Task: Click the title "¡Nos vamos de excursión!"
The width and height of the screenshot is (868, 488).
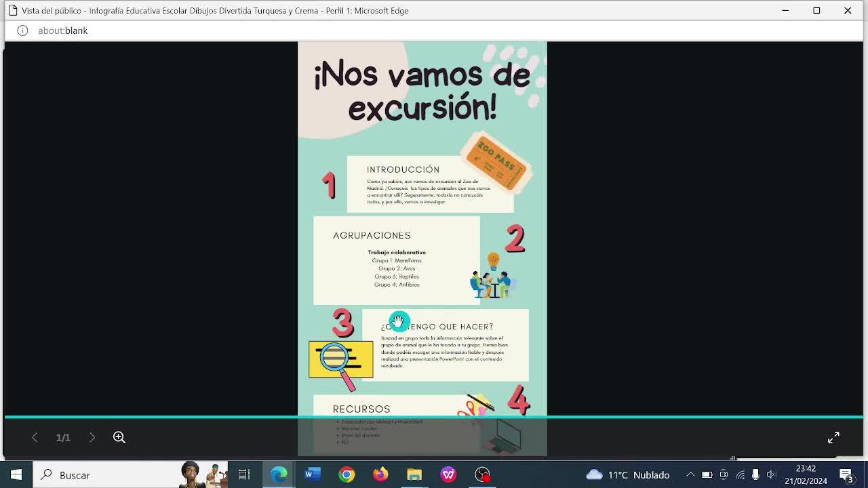Action: click(x=422, y=91)
